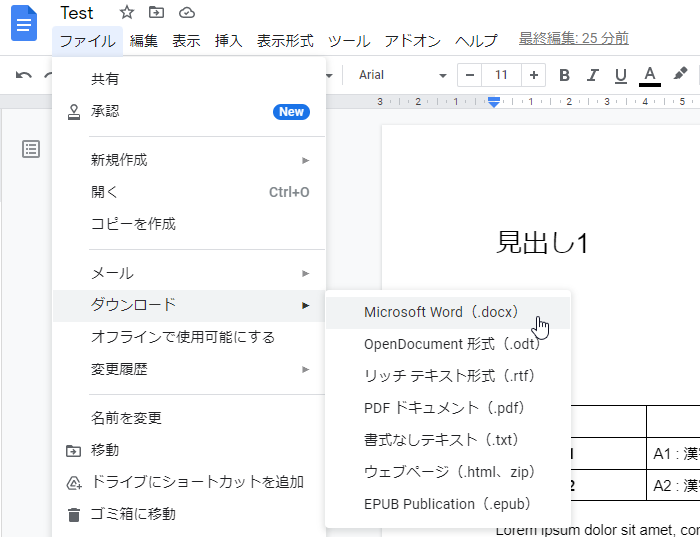Check the cloud save status icon
This screenshot has height=537, width=700.
point(186,13)
